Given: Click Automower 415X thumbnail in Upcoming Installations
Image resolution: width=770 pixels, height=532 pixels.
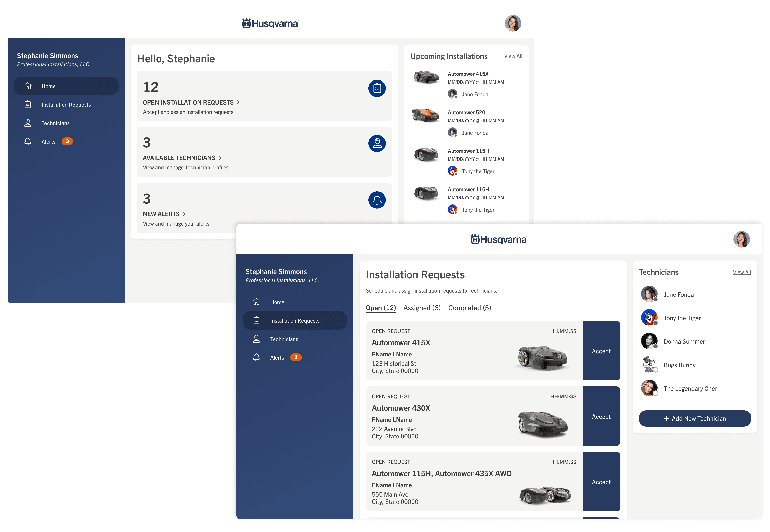Looking at the screenshot, I should [426, 77].
